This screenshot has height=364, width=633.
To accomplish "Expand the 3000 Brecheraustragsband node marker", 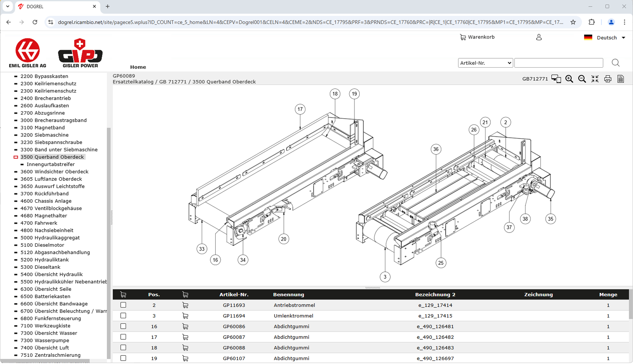I will coord(15,121).
